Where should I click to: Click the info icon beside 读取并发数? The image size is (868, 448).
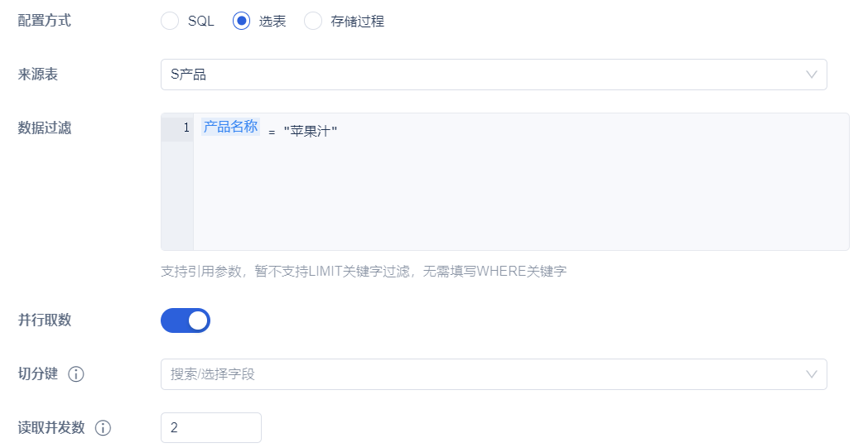(x=103, y=428)
